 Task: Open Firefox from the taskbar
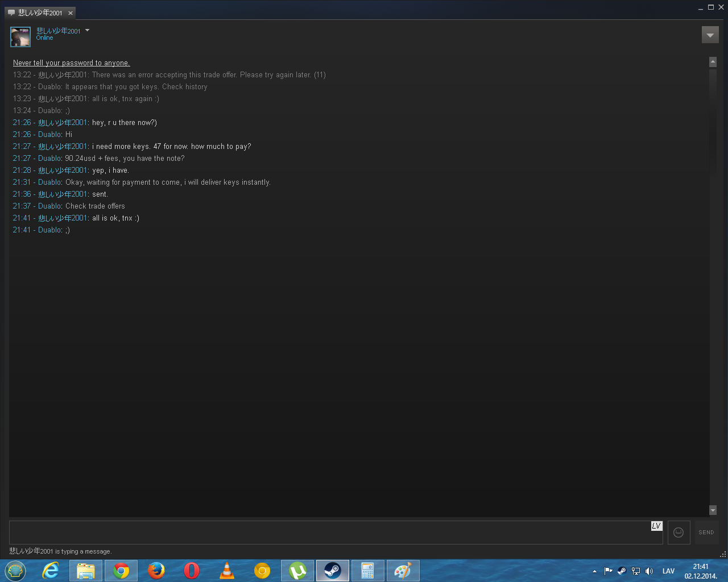point(156,571)
